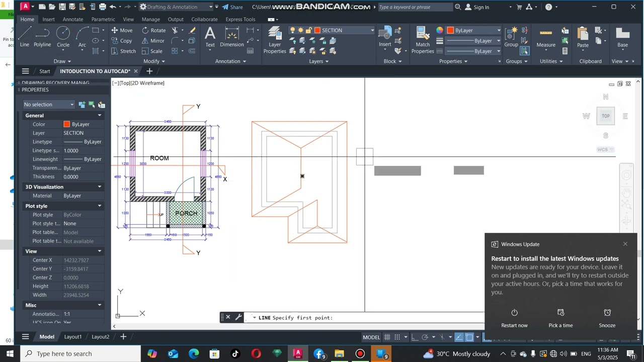Click the Group tool
This screenshot has width=644, height=362.
pyautogui.click(x=511, y=37)
